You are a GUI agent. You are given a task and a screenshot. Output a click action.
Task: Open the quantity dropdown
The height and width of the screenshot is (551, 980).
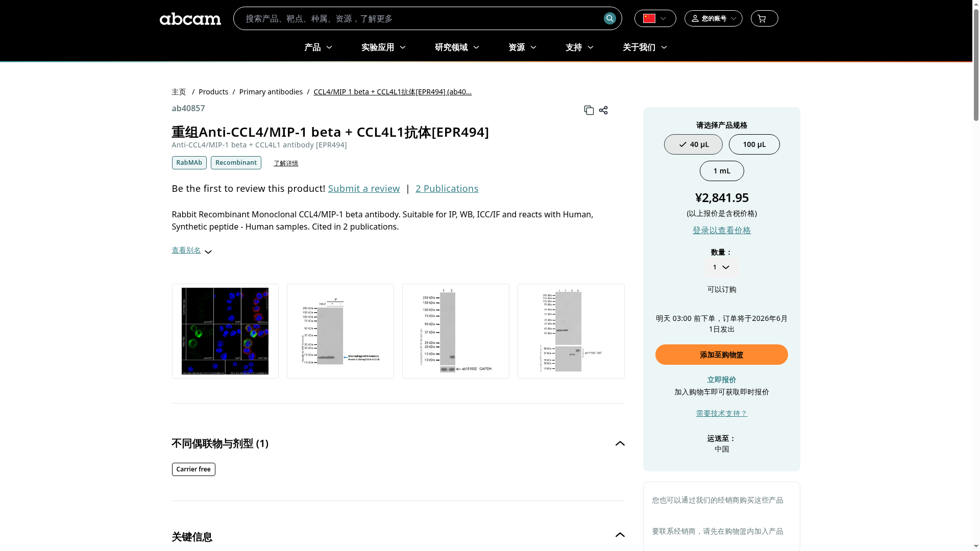pyautogui.click(x=721, y=267)
